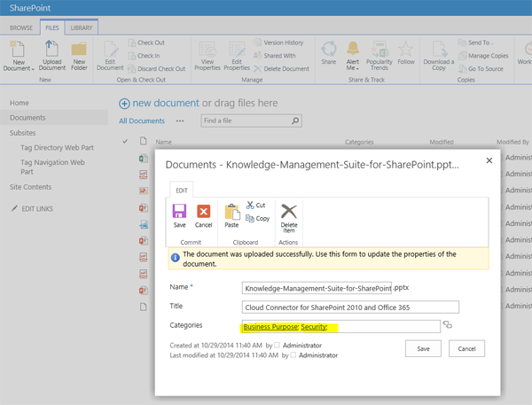
Task: Switch to the LIBRARY ribbon tab
Action: (x=82, y=27)
